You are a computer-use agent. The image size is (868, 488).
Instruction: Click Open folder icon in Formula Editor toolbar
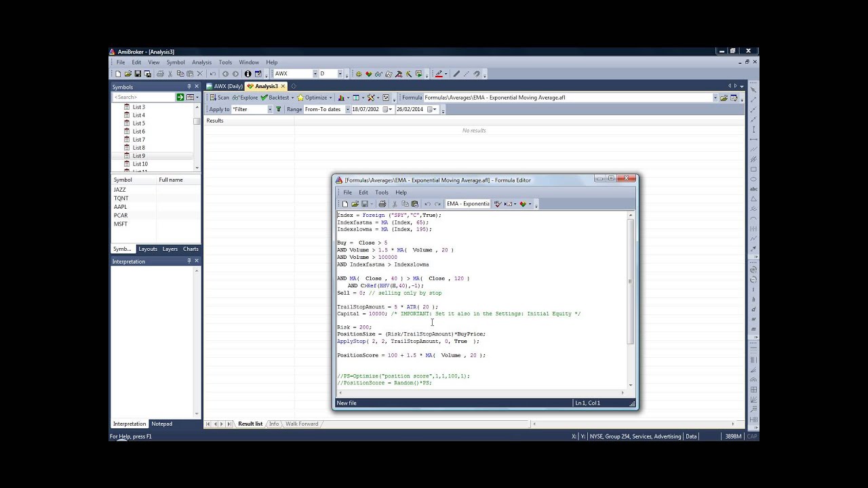click(x=355, y=204)
